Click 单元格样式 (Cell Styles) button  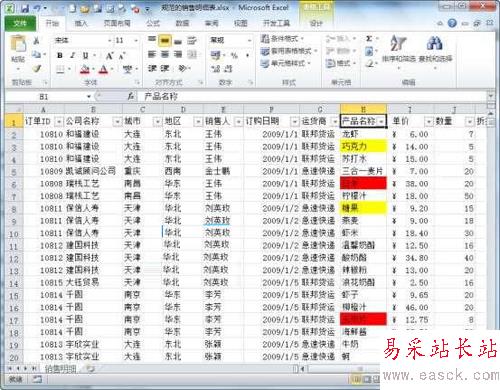286,63
